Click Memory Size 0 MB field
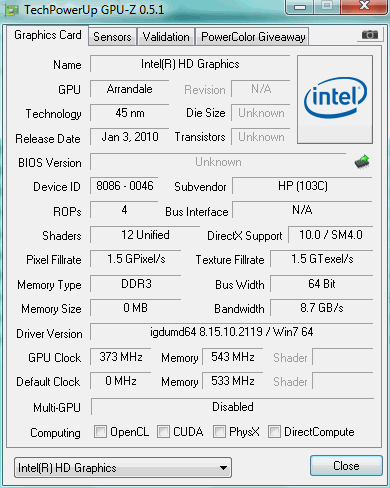 click(136, 308)
